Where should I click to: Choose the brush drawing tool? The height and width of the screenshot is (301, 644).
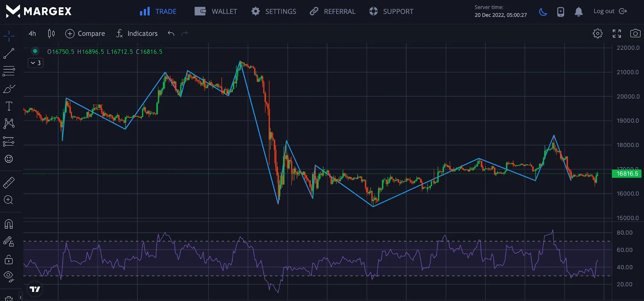[x=9, y=89]
